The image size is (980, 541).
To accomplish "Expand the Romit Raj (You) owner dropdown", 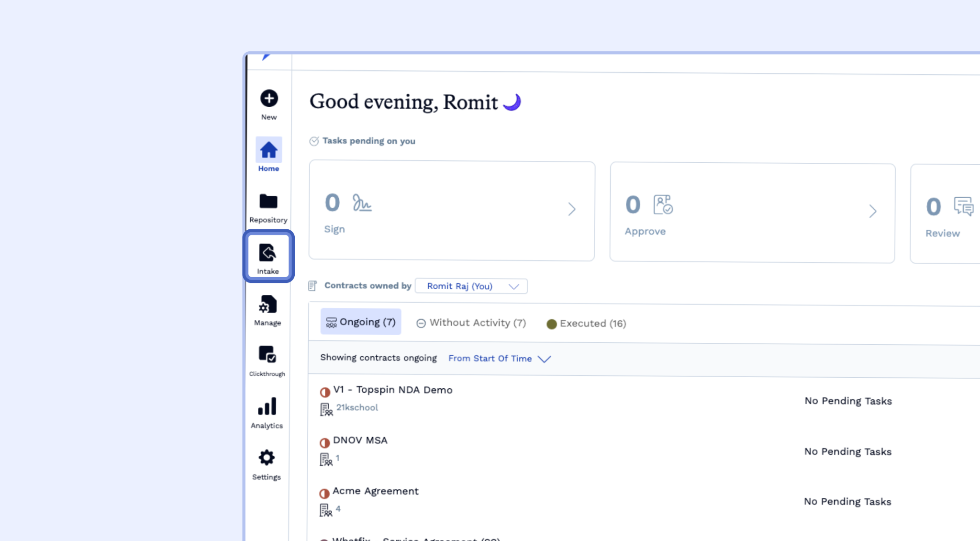I will (x=471, y=286).
